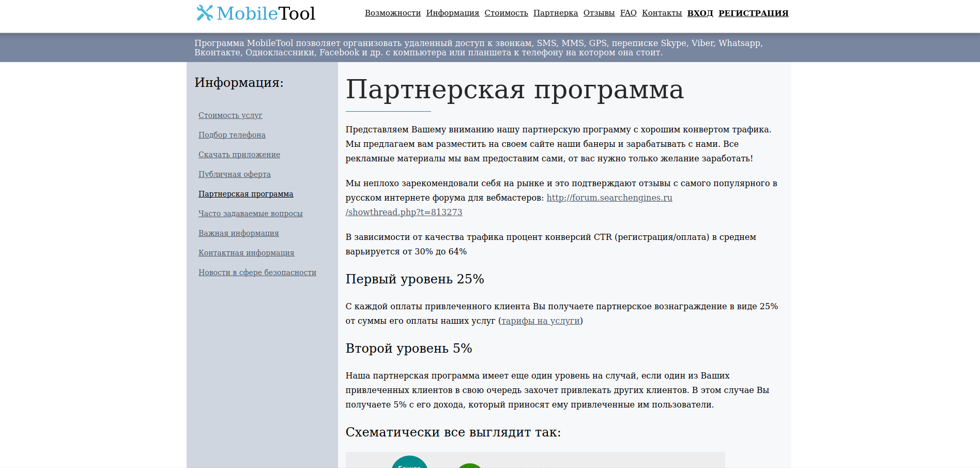Open the Партнерка menu link

coord(556,13)
